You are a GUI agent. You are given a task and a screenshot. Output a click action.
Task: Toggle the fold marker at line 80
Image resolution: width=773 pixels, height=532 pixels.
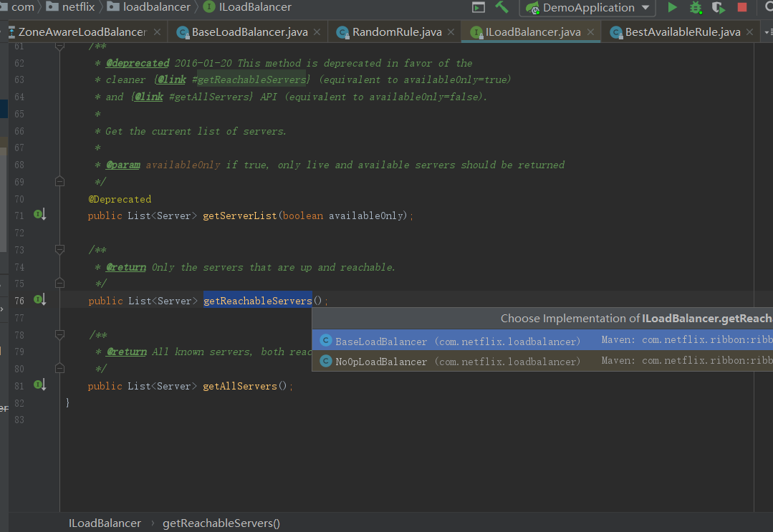pos(59,369)
